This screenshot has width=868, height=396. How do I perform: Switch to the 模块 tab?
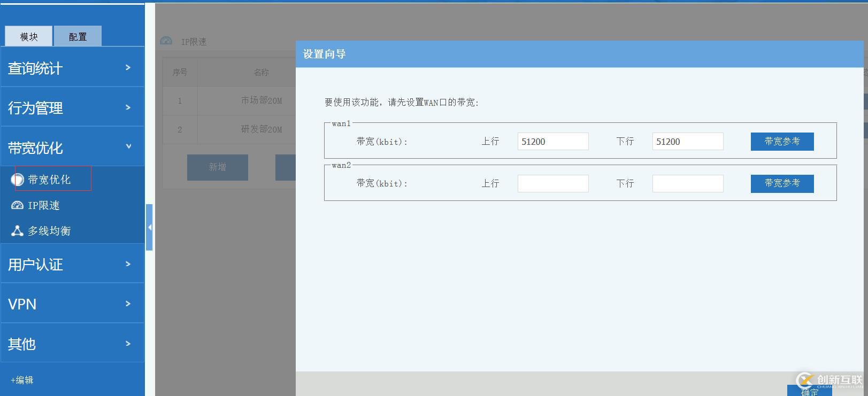coord(29,36)
